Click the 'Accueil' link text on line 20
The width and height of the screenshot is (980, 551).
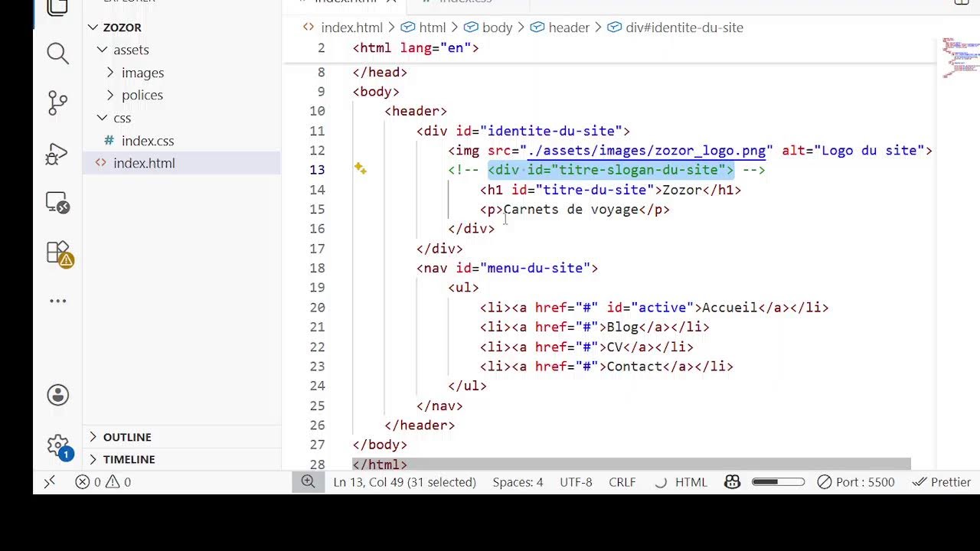[730, 308]
